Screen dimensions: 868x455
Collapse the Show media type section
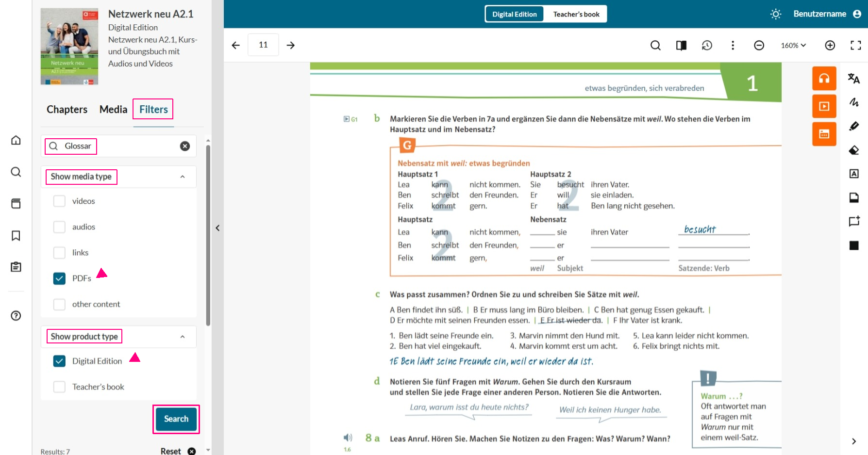click(183, 177)
